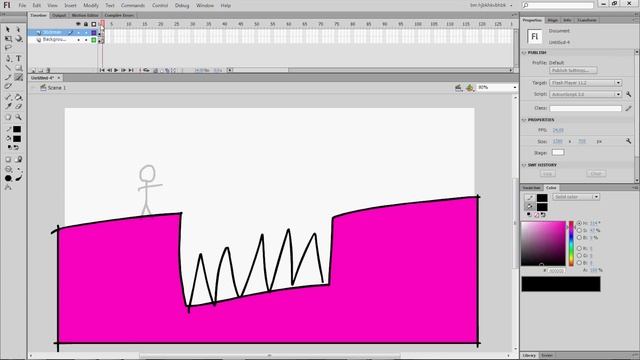The height and width of the screenshot is (360, 640).
Task: Collapse the PUBLISH section
Action: click(524, 53)
